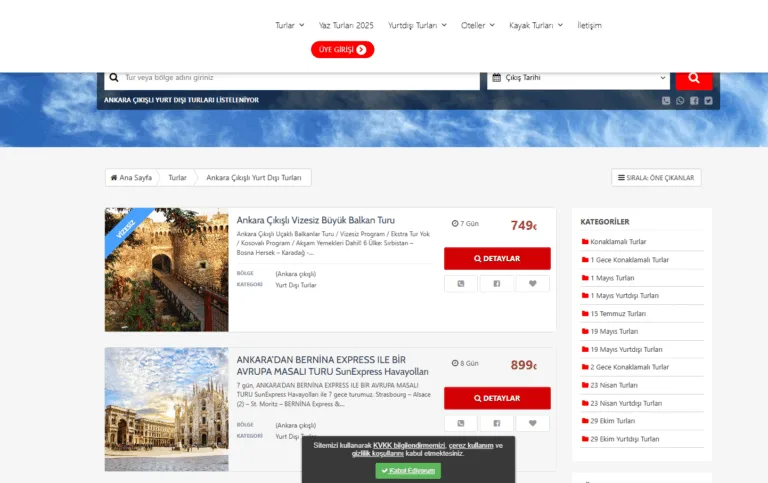Open the Balkan Turu castle thumbnail
768x483 pixels.
click(x=167, y=269)
